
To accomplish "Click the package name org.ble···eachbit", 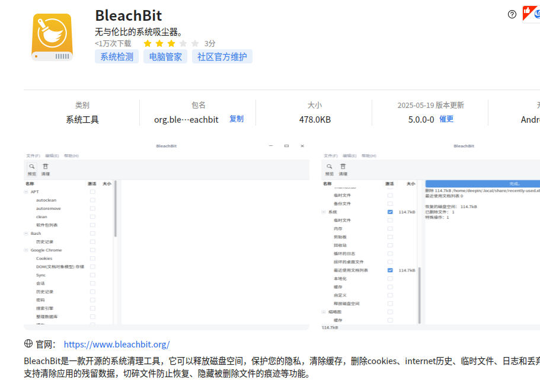I will click(x=186, y=120).
